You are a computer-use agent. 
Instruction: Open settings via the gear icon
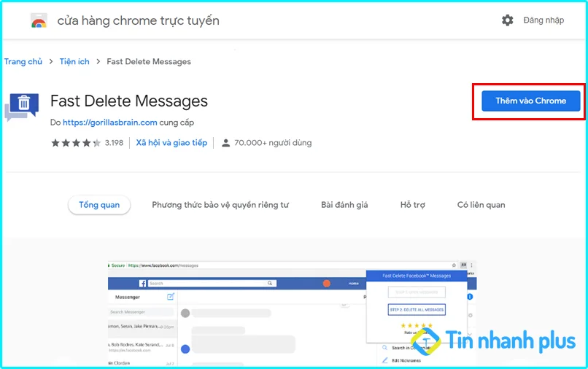(507, 20)
